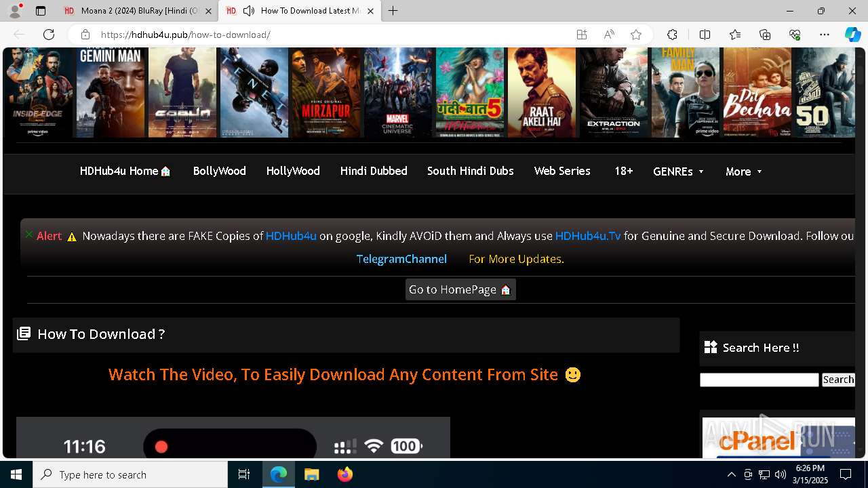Open the Web Series category
Viewport: 868px width, 488px height.
[x=562, y=171]
